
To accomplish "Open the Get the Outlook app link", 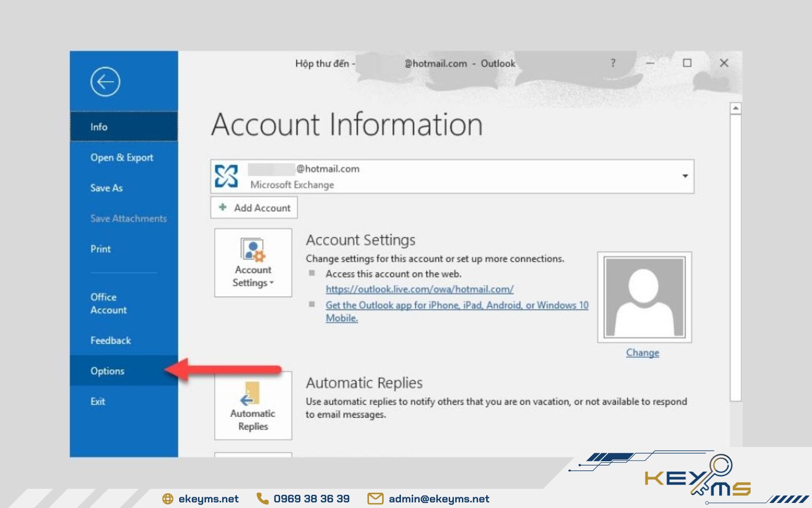I will tap(457, 311).
